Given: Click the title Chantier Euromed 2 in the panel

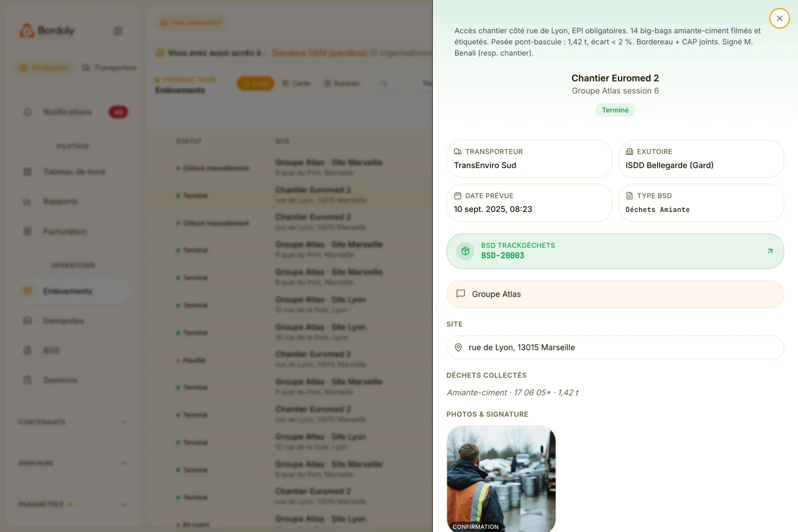Looking at the screenshot, I should (615, 78).
